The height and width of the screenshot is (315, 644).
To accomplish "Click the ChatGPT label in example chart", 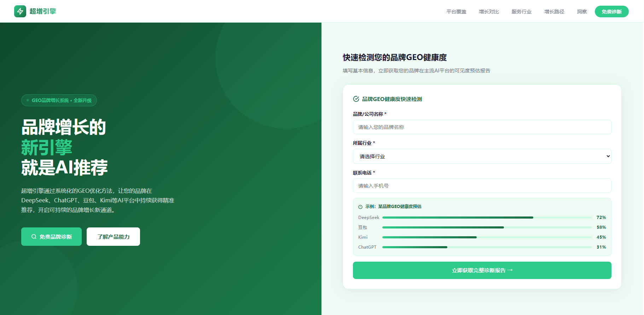I will pos(367,247).
